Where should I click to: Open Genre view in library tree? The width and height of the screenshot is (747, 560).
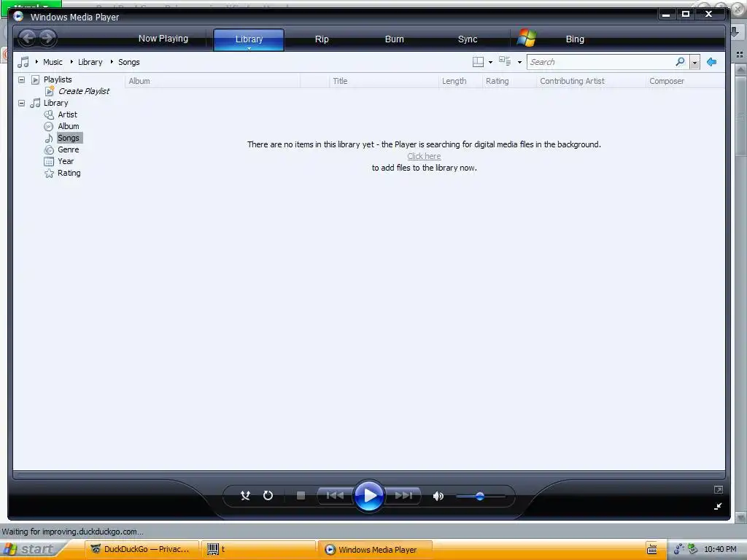(x=68, y=149)
